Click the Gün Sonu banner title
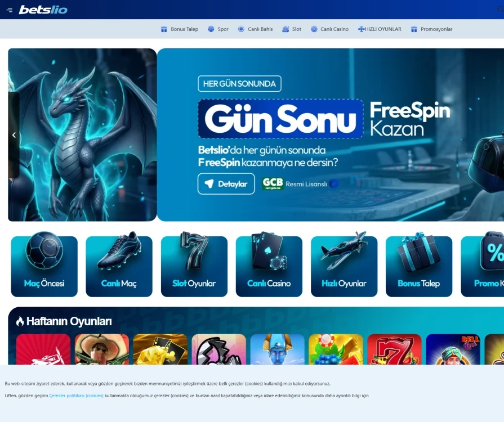 [280, 119]
